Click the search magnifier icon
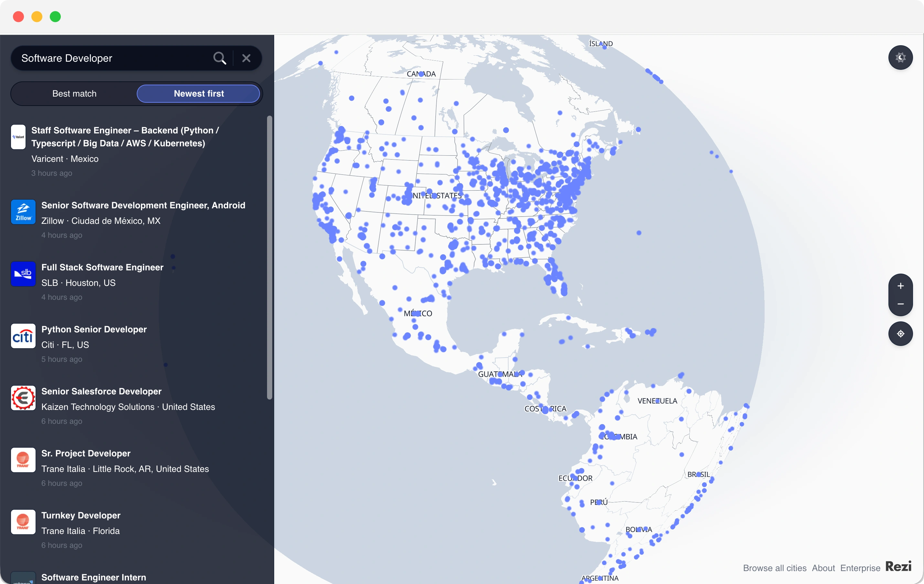Viewport: 924px width, 584px height. pyautogui.click(x=220, y=58)
